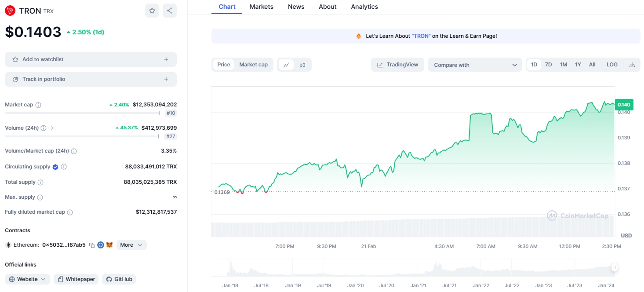Open the Compare with dropdown
Screen dimensions: 644x292
pos(475,65)
